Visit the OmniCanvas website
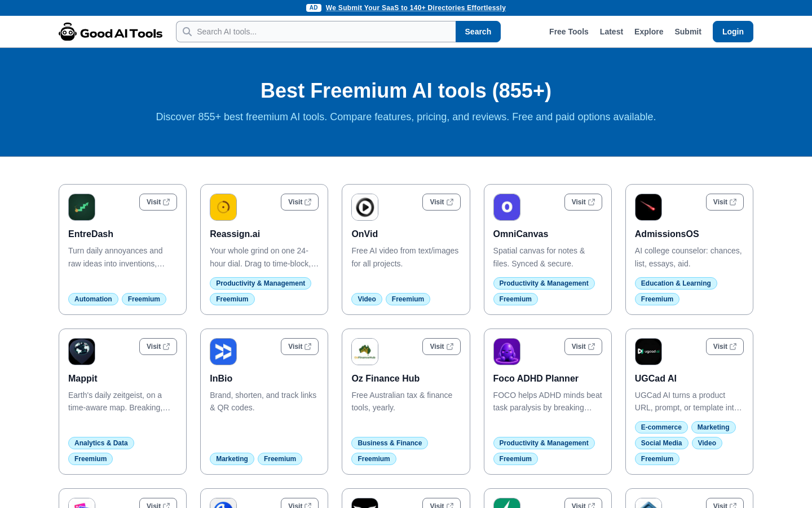 583,202
